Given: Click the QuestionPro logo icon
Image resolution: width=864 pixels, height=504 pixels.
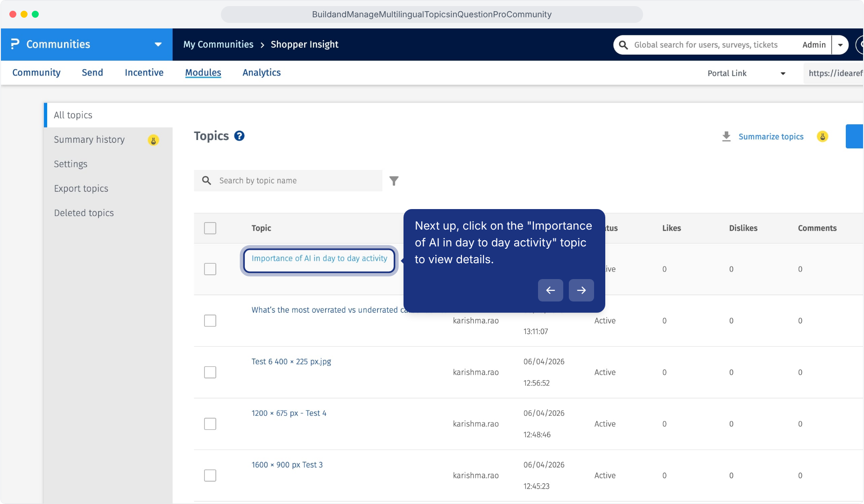Looking at the screenshot, I should pyautogui.click(x=15, y=44).
